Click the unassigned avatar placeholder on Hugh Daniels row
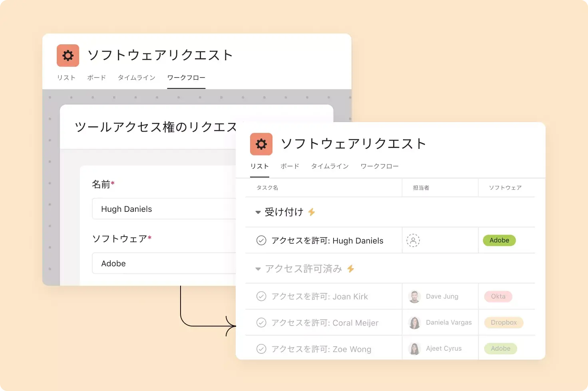 413,240
